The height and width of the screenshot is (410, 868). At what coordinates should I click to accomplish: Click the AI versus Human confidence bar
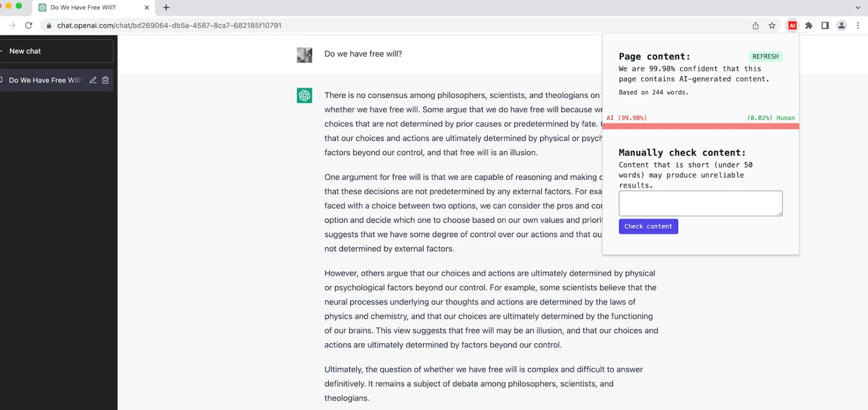700,126
